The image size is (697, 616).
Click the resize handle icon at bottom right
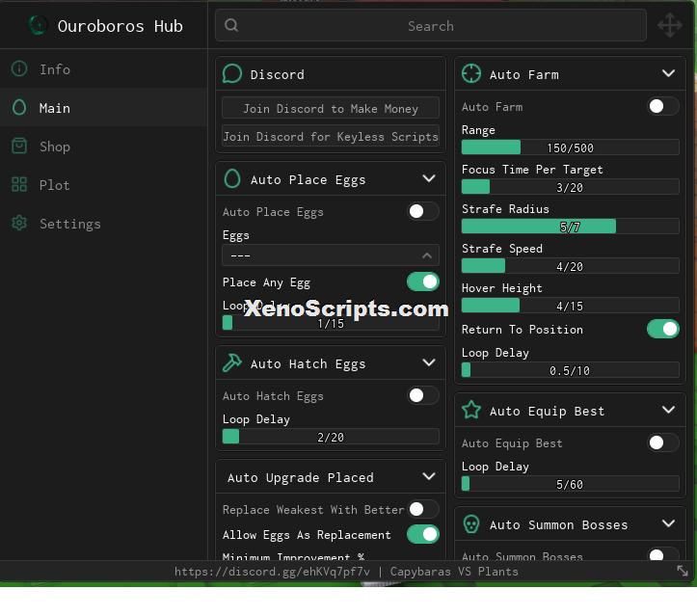click(683, 571)
